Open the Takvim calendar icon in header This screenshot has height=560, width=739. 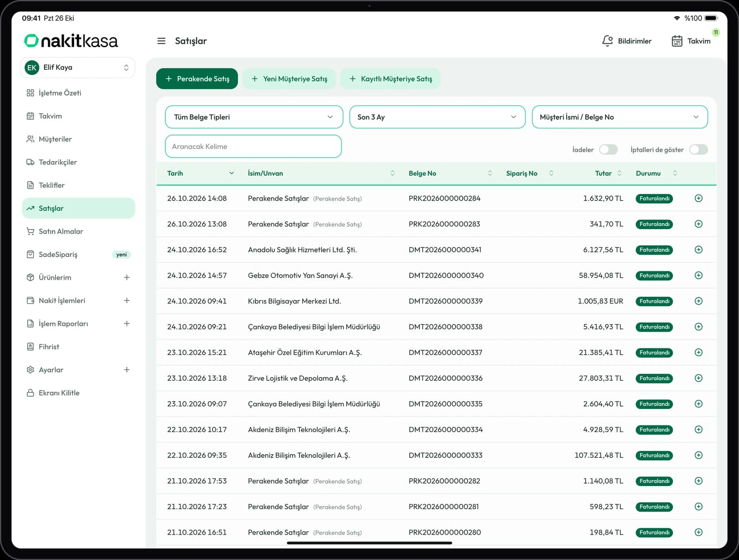(677, 41)
